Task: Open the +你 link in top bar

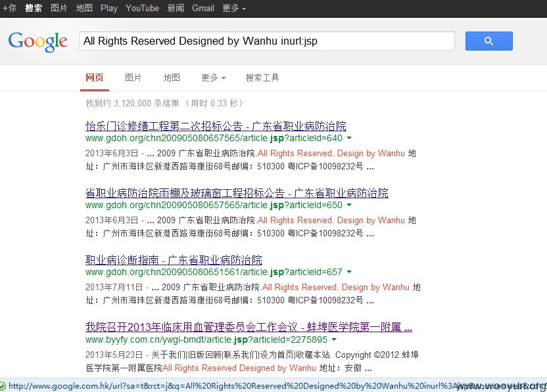Action: click(x=9, y=8)
